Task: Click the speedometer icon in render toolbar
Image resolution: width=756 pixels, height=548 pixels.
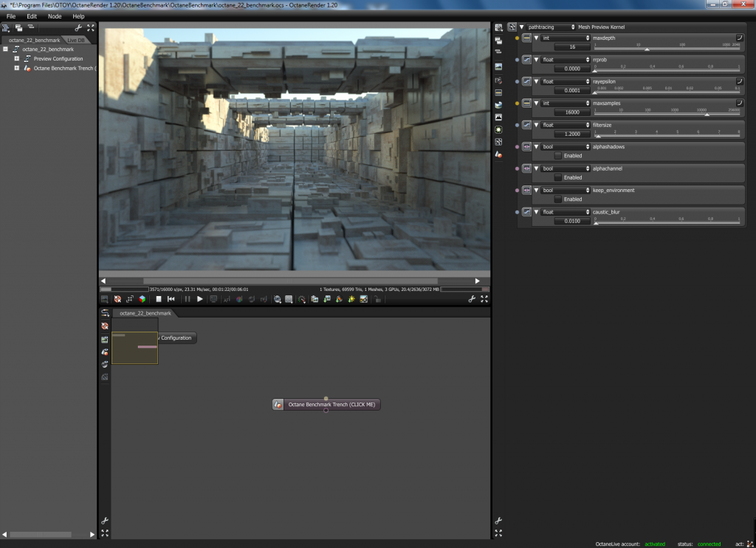Action: (302, 299)
